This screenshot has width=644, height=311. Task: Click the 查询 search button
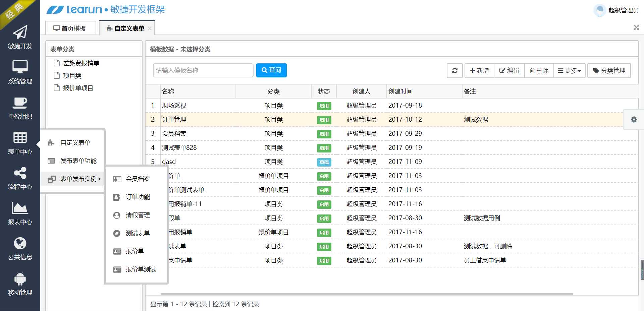pyautogui.click(x=271, y=70)
